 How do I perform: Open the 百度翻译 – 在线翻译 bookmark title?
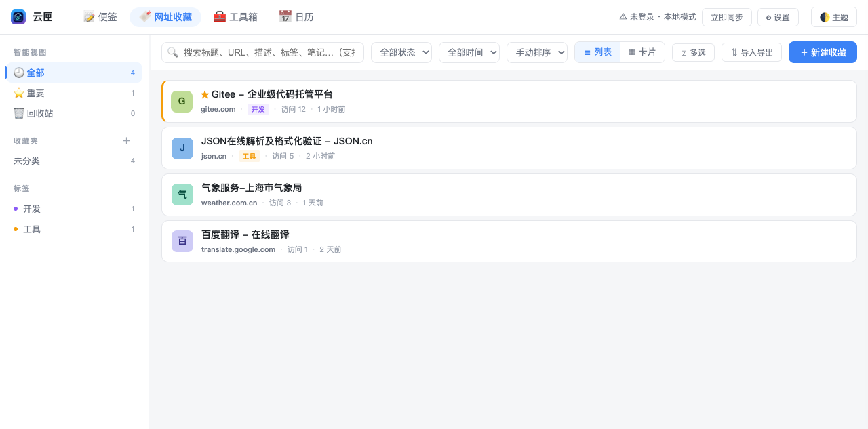coord(245,234)
